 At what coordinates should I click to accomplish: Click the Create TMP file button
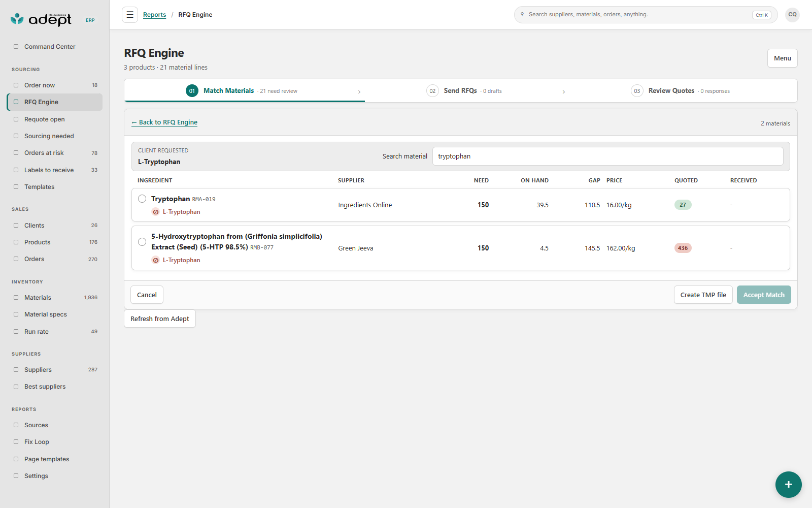coord(703,295)
